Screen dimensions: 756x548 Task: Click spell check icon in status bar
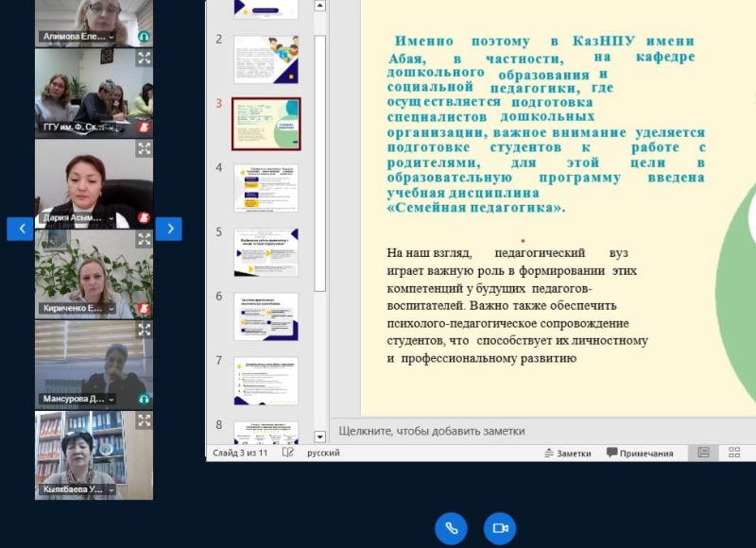coord(288,453)
